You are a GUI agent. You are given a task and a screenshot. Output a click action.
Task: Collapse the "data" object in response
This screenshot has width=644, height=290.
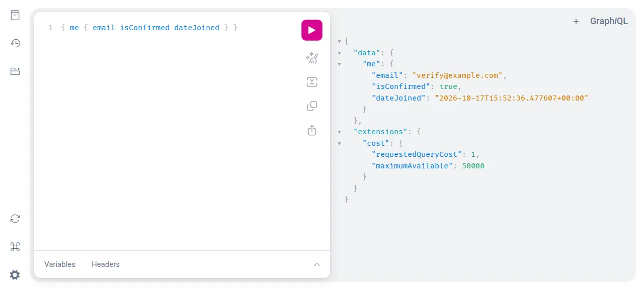tap(340, 53)
